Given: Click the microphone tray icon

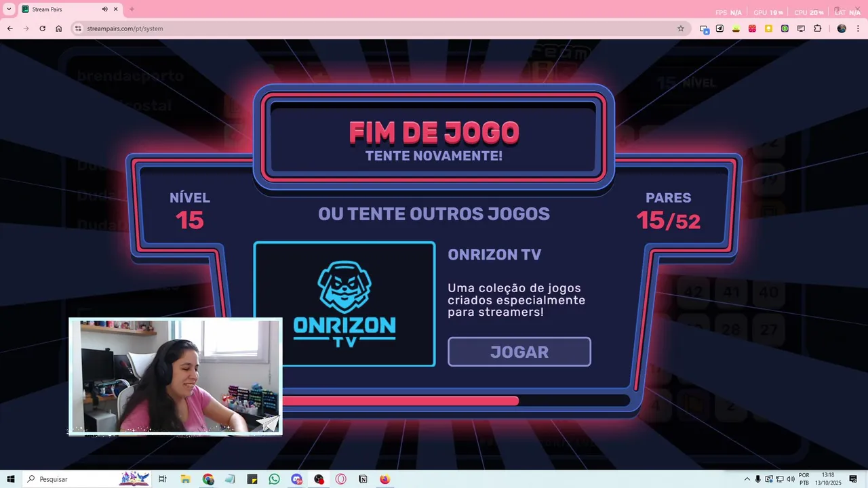Looking at the screenshot, I should [x=758, y=479].
